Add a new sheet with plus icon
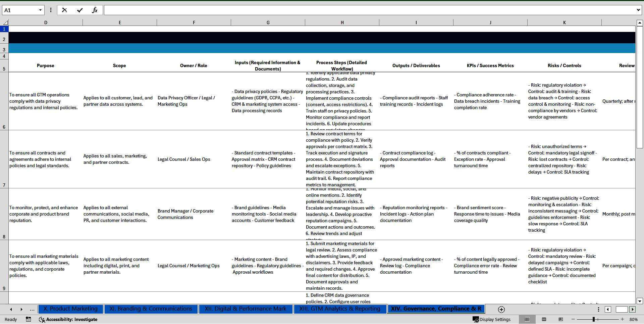The height and width of the screenshot is (324, 644). pyautogui.click(x=501, y=309)
